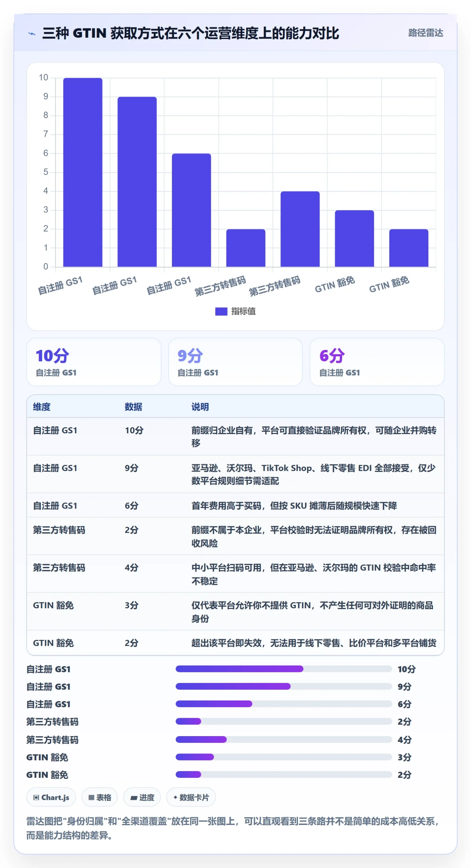Click the 数据 table column header

coord(134,407)
